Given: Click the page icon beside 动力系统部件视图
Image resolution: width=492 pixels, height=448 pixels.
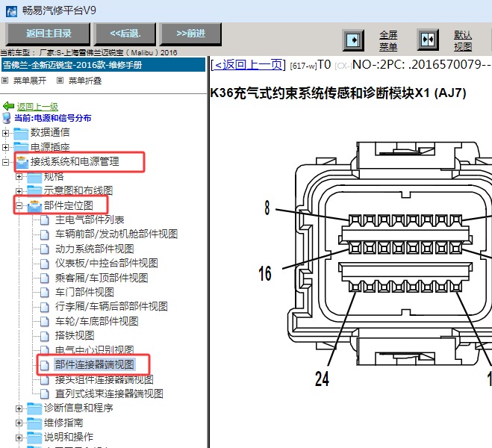Looking at the screenshot, I should (45, 249).
